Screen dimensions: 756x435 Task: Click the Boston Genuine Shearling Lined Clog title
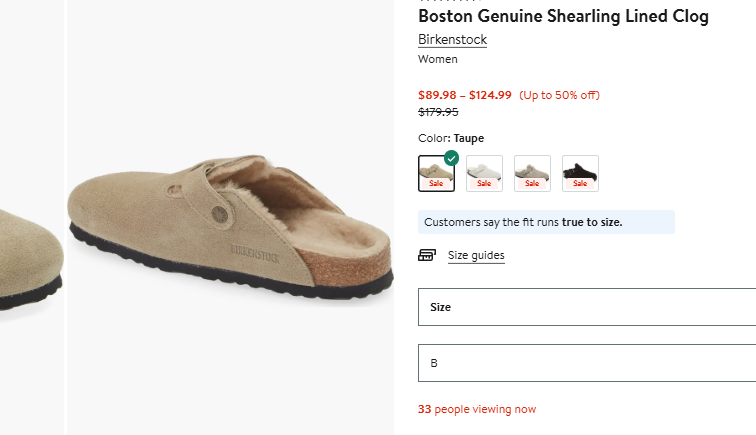pos(564,16)
